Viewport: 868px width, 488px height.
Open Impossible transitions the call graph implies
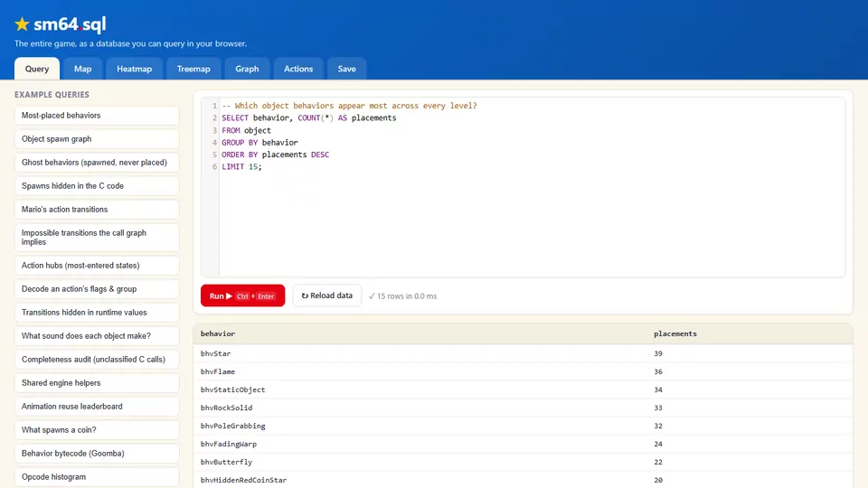point(97,238)
